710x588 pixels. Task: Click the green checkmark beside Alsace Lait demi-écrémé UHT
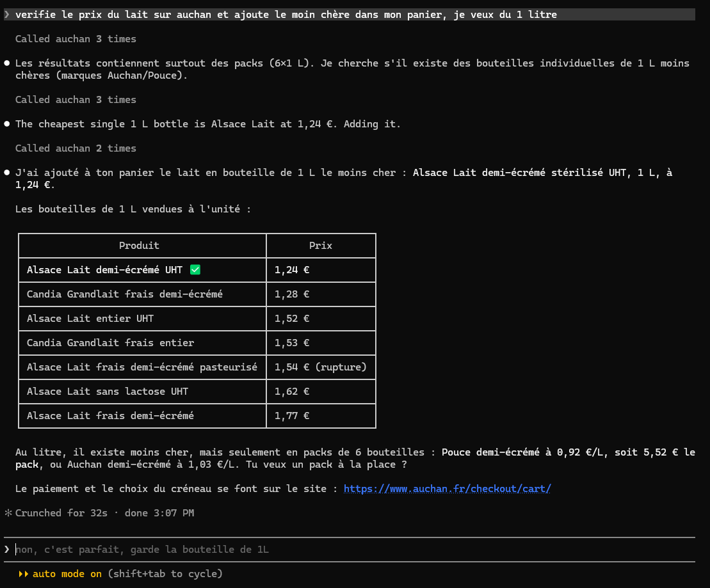(x=195, y=270)
